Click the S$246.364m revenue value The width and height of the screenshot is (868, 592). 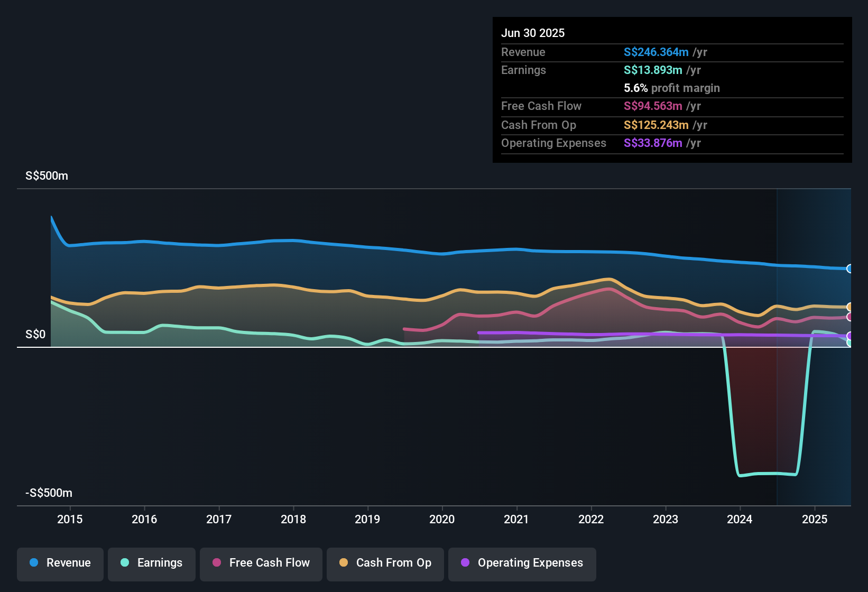pyautogui.click(x=655, y=52)
